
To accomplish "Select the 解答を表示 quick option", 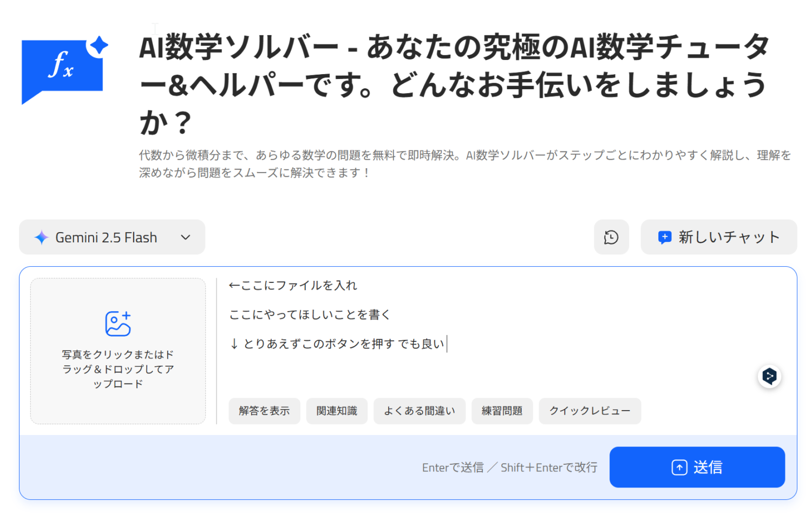I will (x=264, y=411).
